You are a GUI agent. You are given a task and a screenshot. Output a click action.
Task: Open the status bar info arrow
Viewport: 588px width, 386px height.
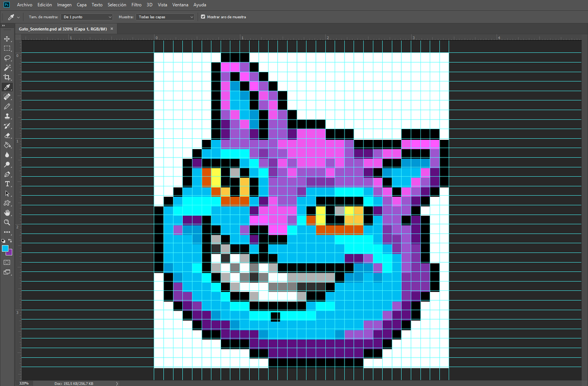(x=117, y=383)
